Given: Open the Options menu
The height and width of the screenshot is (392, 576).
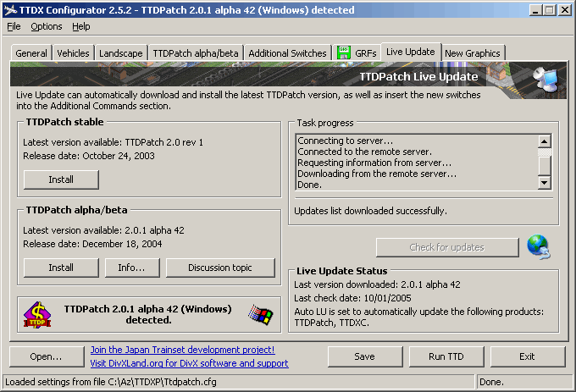Looking at the screenshot, I should click(47, 26).
